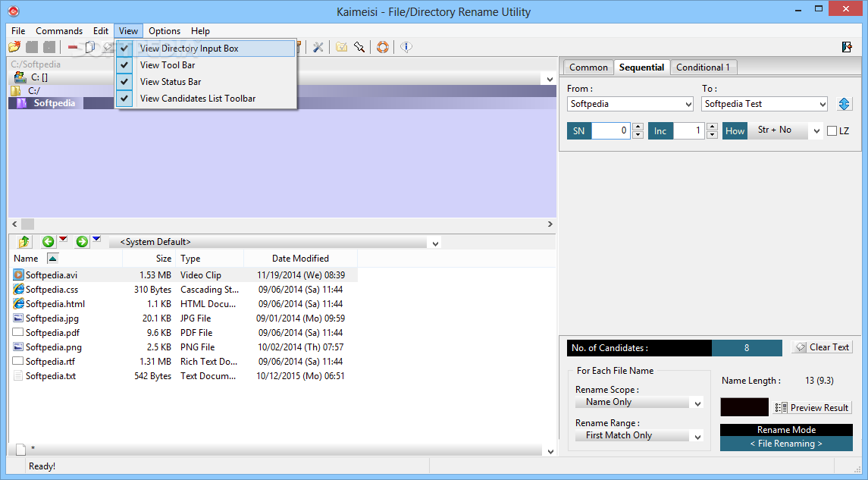Uncheck View Tool Bar menu entry
Image resolution: width=868 pixels, height=480 pixels.
tap(205, 64)
